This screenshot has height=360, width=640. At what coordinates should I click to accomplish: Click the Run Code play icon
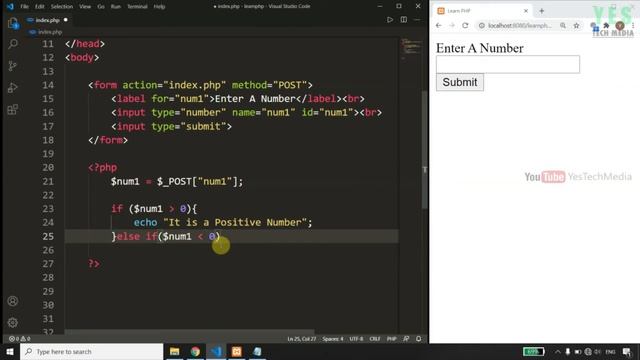pos(390,20)
